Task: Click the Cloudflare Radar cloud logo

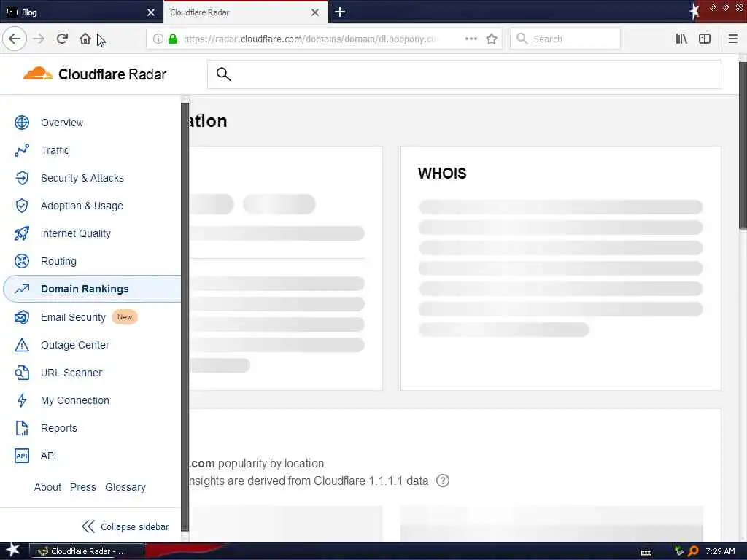Action: pyautogui.click(x=38, y=74)
